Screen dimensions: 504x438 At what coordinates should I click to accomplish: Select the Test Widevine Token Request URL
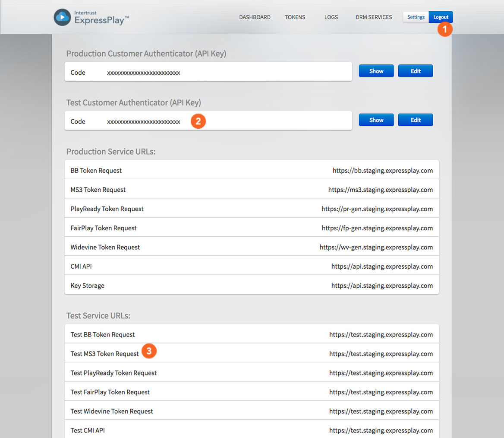(381, 411)
